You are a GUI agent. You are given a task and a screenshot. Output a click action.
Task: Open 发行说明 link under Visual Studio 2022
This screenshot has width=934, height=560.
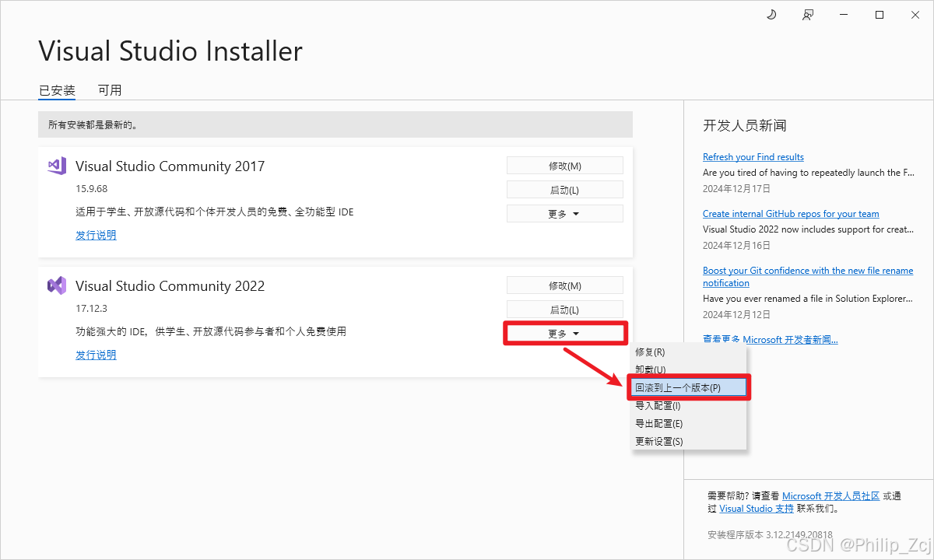96,355
